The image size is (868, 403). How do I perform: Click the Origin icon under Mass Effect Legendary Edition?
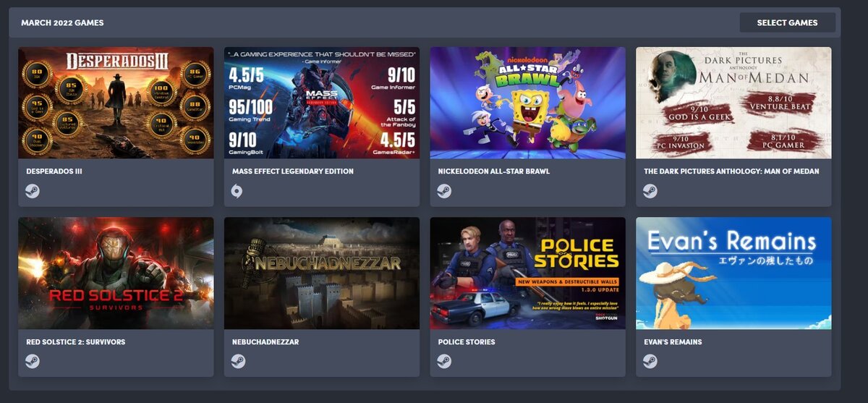pos(237,191)
